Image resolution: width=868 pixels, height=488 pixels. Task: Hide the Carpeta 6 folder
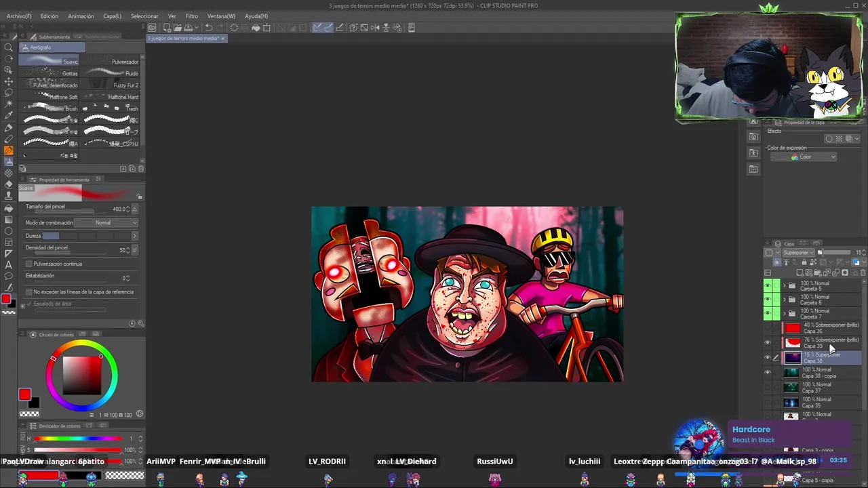(x=768, y=300)
